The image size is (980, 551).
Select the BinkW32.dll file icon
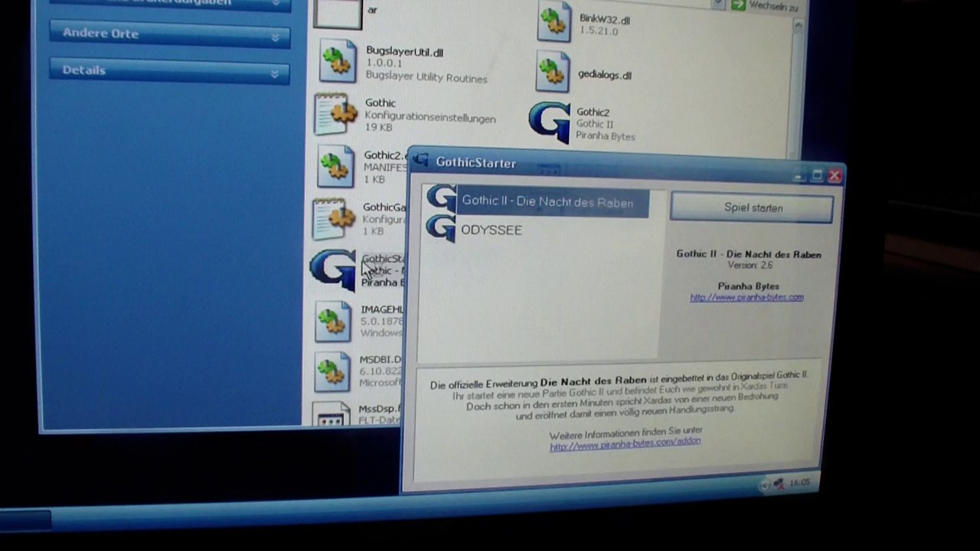click(x=554, y=21)
